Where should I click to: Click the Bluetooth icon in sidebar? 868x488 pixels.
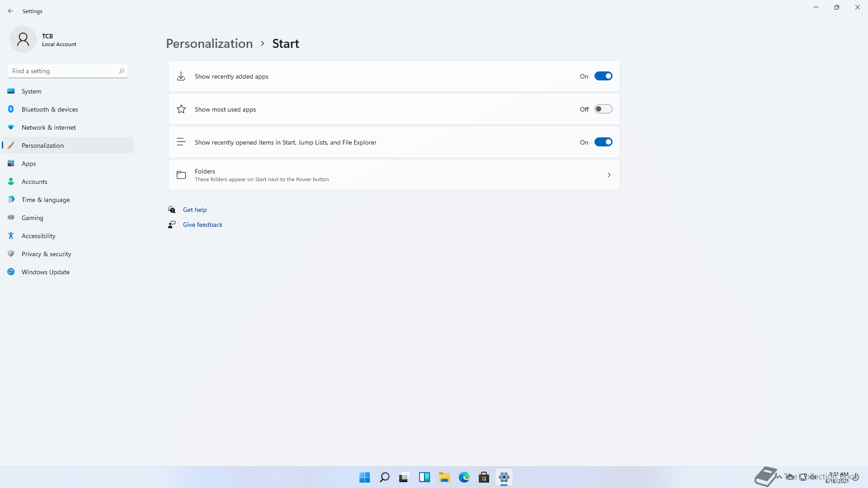click(11, 109)
